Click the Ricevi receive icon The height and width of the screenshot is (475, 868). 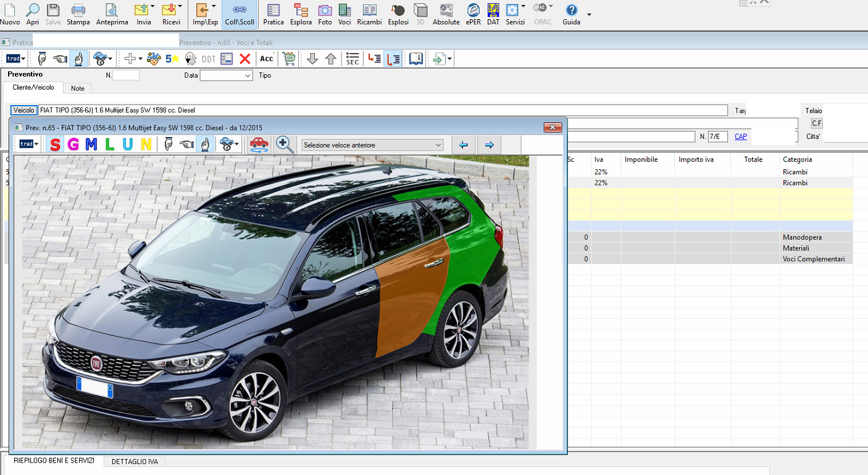170,14
